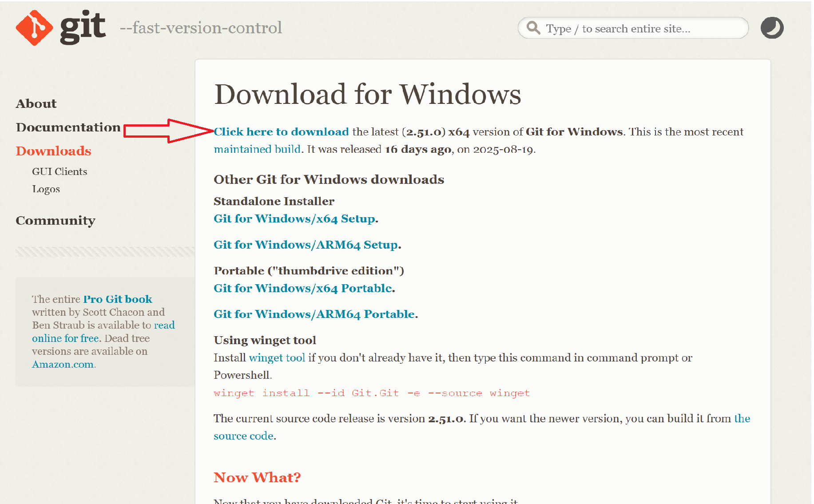
Task: Download Git for Windows/ARM64 Setup
Action: (306, 245)
